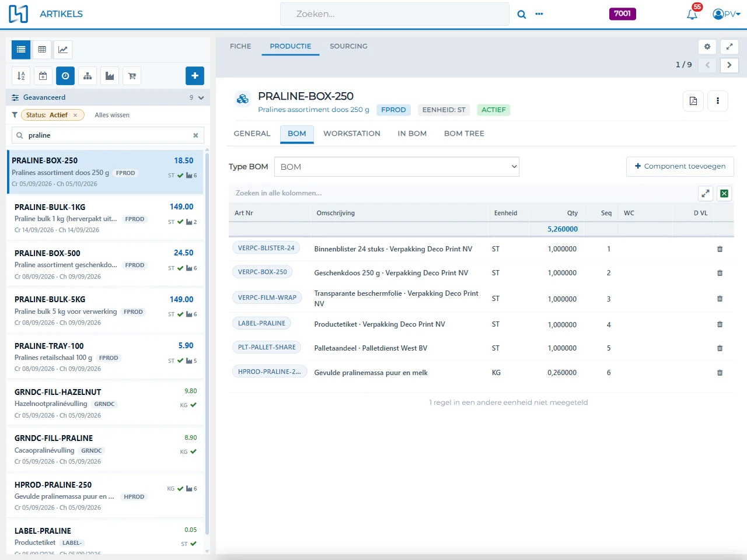The image size is (747, 560).
Task: Open the IN BOM subtab
Action: 412,134
